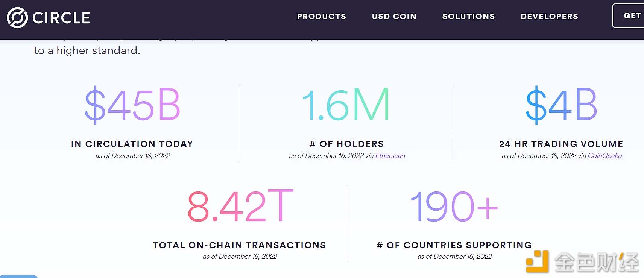Screen dimensions: 644x278
Task: Click the $4B trading volume figure
Action: click(x=561, y=105)
